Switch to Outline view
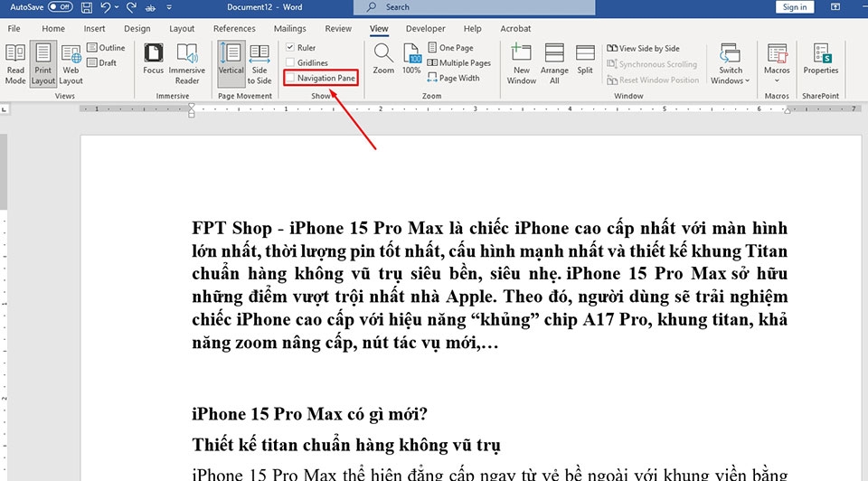Image resolution: width=868 pixels, height=481 pixels. pos(107,48)
